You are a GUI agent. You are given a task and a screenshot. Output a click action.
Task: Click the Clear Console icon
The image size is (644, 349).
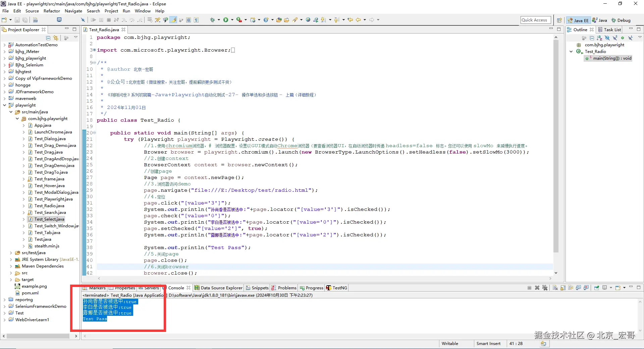point(555,288)
